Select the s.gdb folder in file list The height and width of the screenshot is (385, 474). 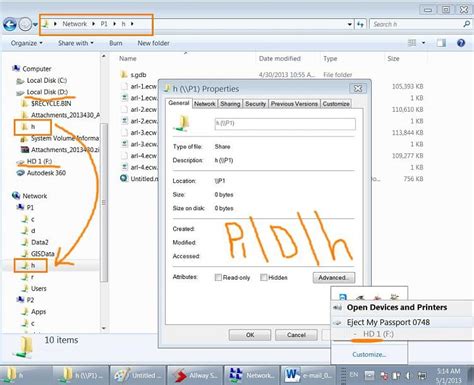[138, 75]
